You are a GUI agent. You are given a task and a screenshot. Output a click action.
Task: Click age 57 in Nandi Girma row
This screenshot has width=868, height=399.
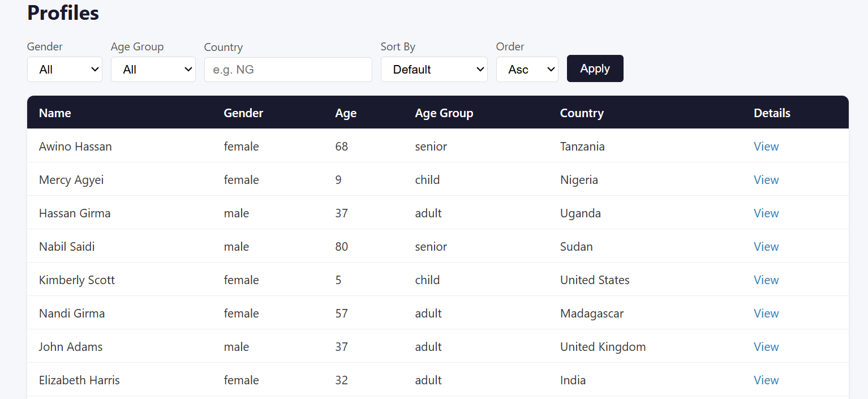(341, 314)
